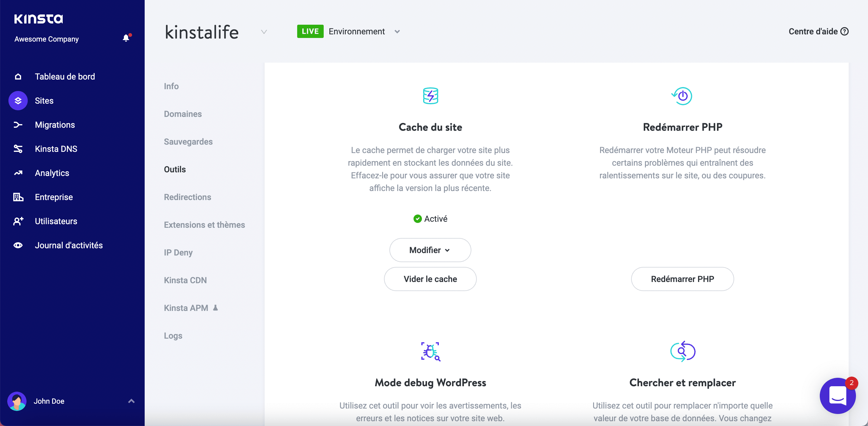Collapse the John Doe account menu
The width and height of the screenshot is (868, 426).
point(131,401)
